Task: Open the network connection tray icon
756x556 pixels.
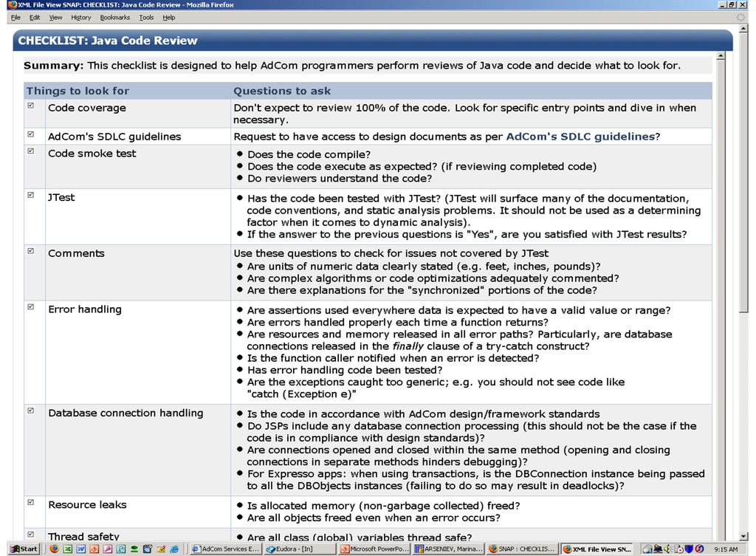Action: 658,549
